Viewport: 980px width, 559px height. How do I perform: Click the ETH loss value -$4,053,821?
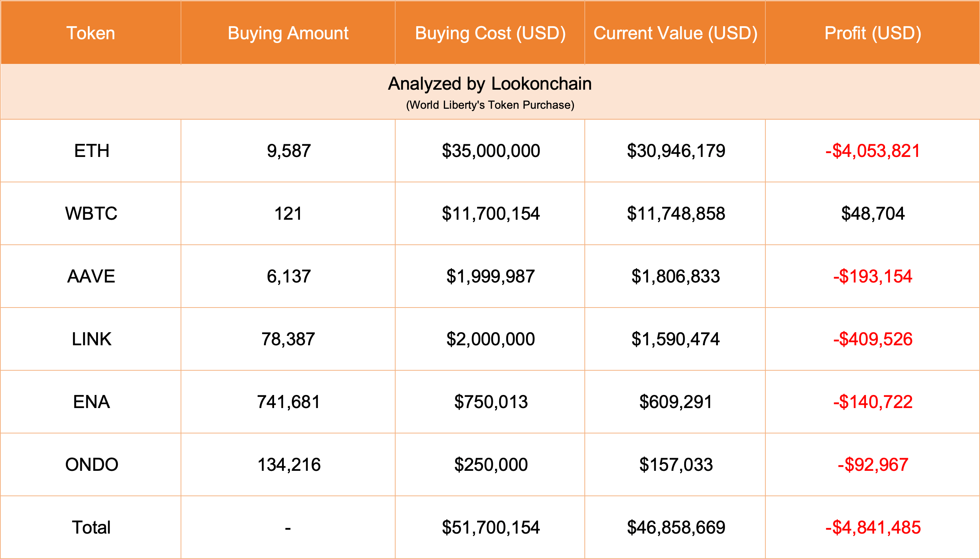tap(872, 151)
